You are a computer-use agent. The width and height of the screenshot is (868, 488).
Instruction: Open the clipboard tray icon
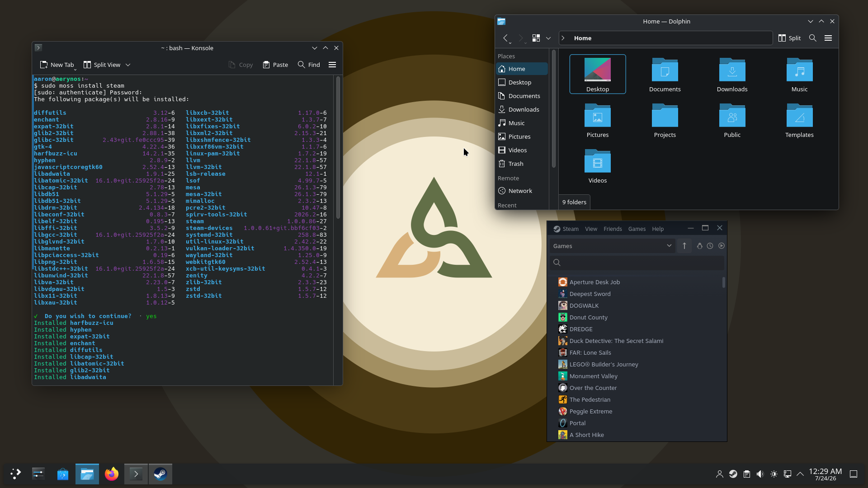click(747, 474)
